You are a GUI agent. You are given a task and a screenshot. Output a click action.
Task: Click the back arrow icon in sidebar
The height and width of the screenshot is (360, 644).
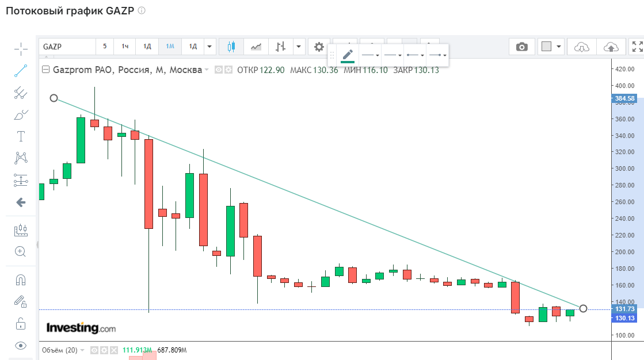coord(21,202)
